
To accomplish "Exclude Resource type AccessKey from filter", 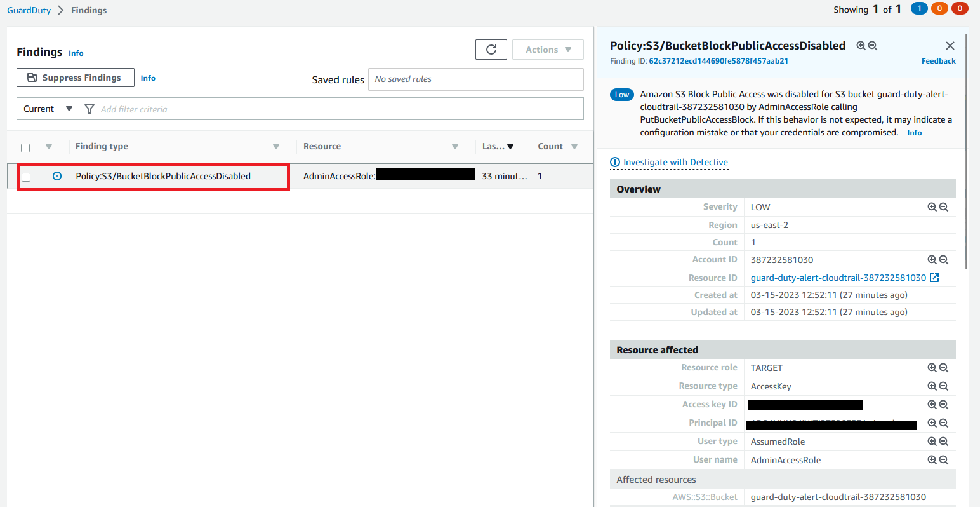I will [944, 386].
